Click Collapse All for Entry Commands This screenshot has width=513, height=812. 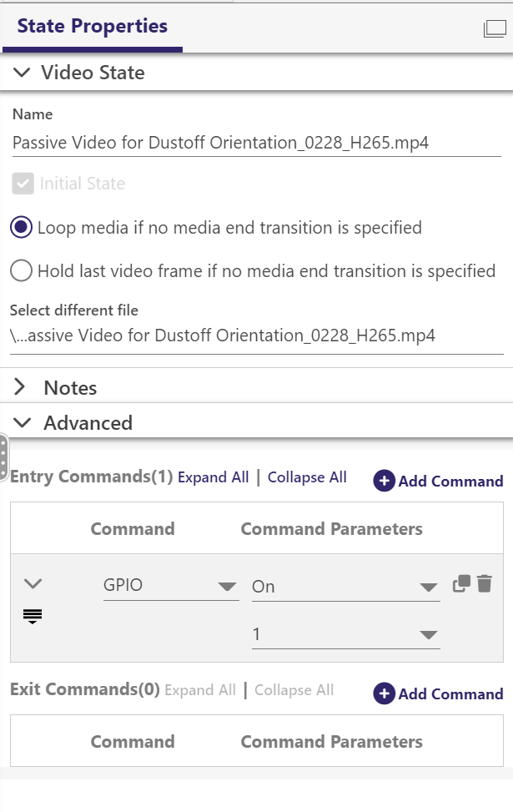pyautogui.click(x=307, y=477)
